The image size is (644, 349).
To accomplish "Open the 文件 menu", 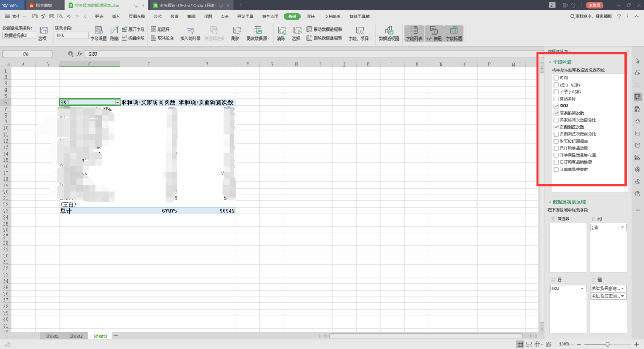I will 16,17.
